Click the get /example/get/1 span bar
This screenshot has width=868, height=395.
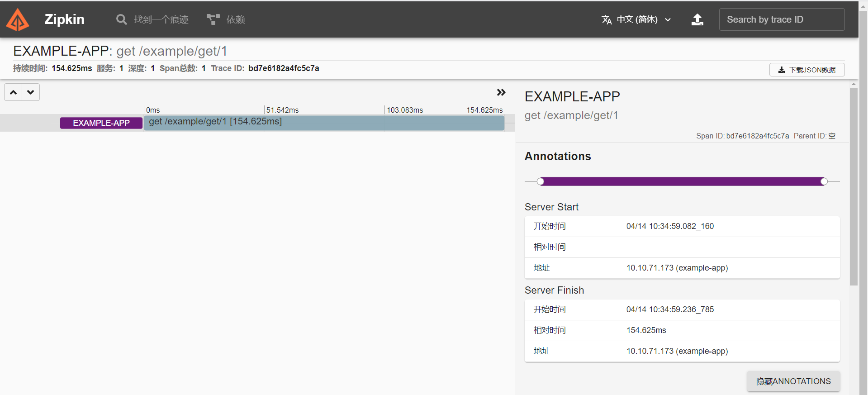[324, 123]
